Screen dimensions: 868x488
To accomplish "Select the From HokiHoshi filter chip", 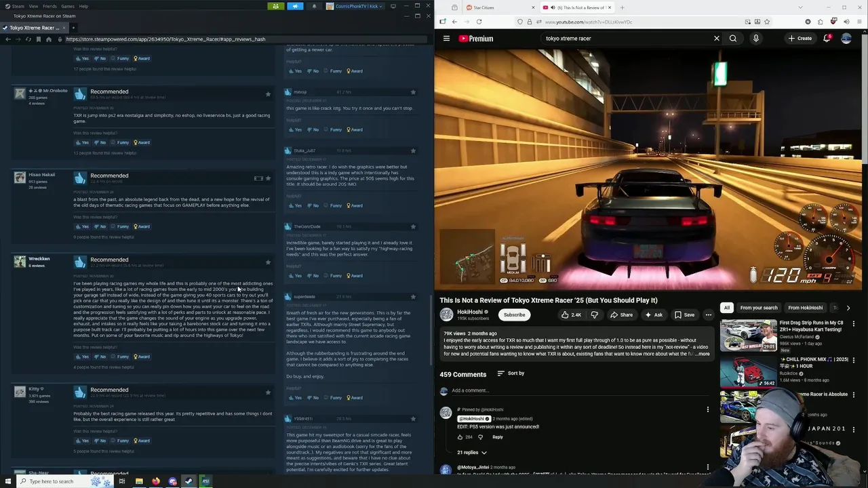I will 806,308.
